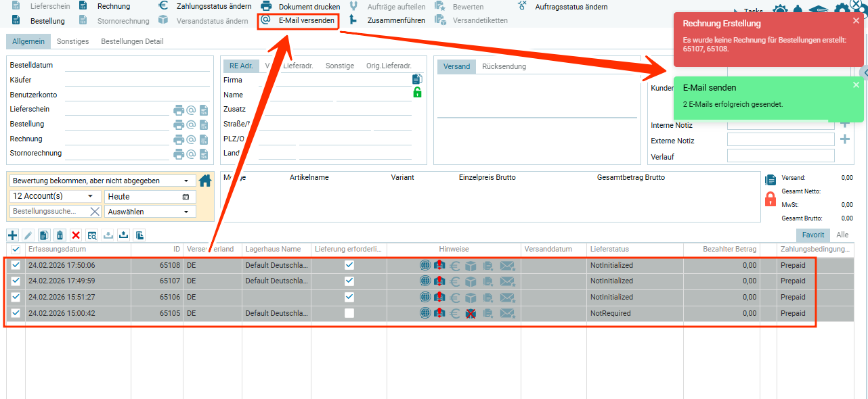Click the home icon beside the filter dropdown
Viewport: 868px width, 399px height.
pyautogui.click(x=205, y=181)
